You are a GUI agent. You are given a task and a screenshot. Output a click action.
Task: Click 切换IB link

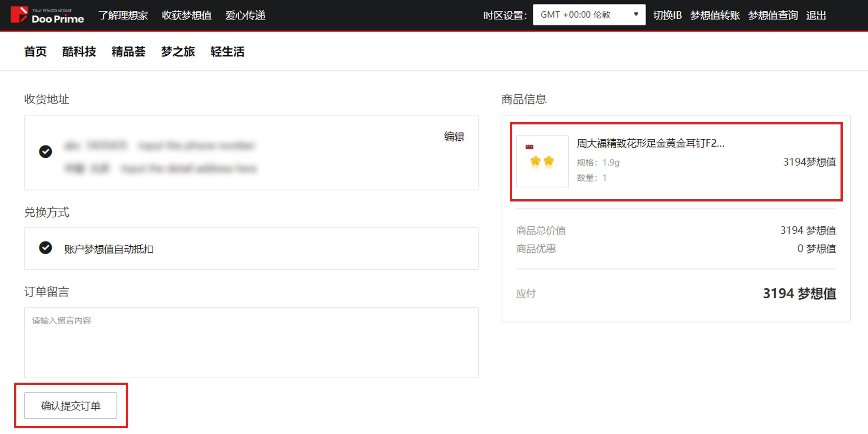coord(667,16)
